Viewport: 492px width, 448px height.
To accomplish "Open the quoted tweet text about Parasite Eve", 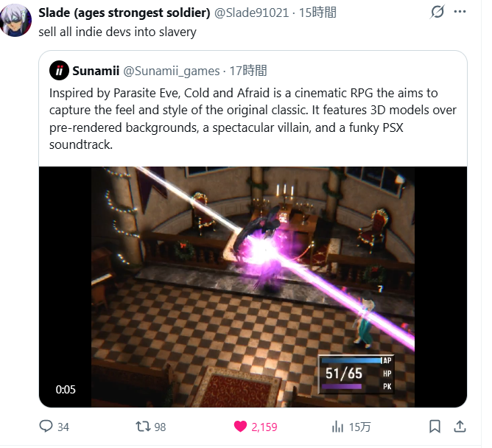I will click(253, 119).
